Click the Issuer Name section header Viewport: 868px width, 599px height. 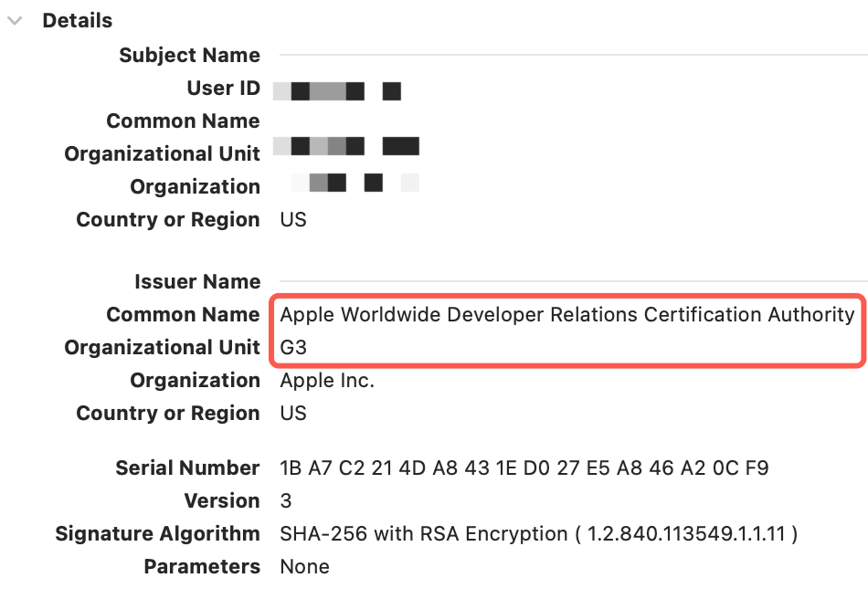tap(197, 282)
